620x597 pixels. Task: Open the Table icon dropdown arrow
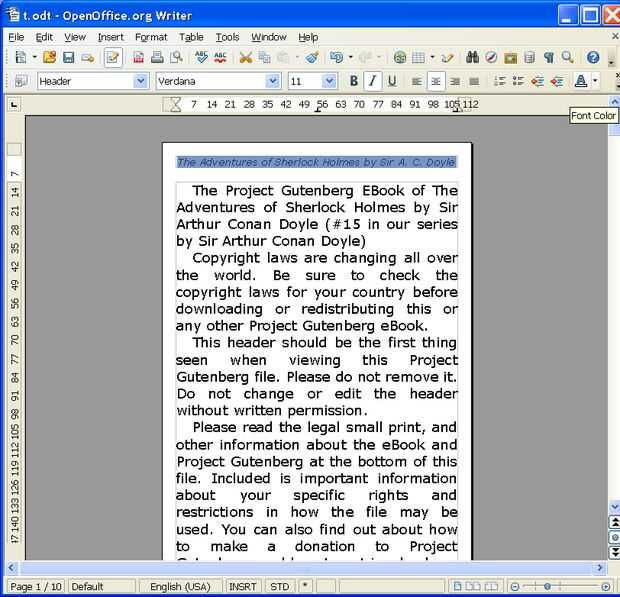click(x=432, y=58)
